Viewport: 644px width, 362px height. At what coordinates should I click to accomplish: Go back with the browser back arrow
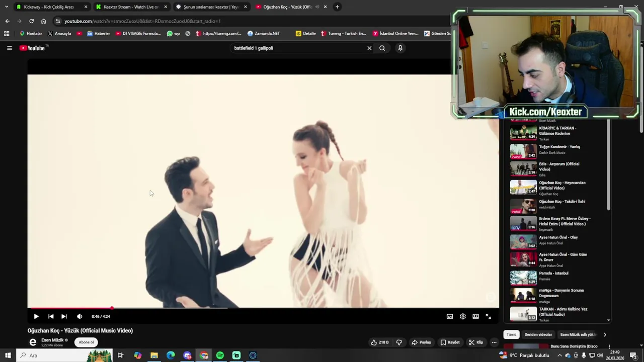[x=7, y=21]
